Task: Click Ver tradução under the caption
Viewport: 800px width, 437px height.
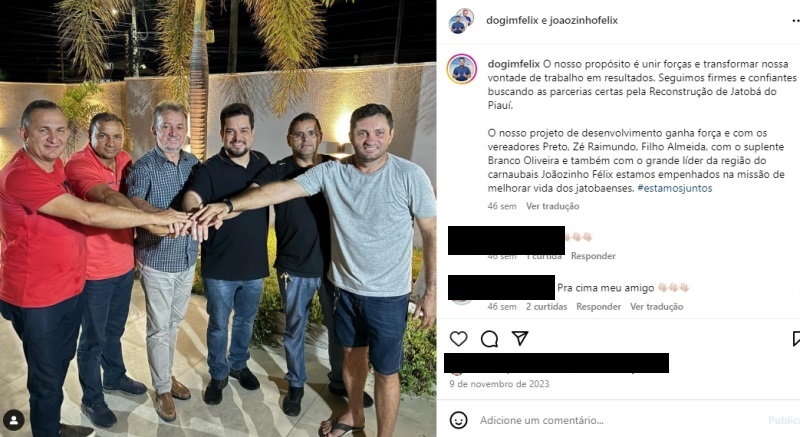Action: [x=553, y=207]
